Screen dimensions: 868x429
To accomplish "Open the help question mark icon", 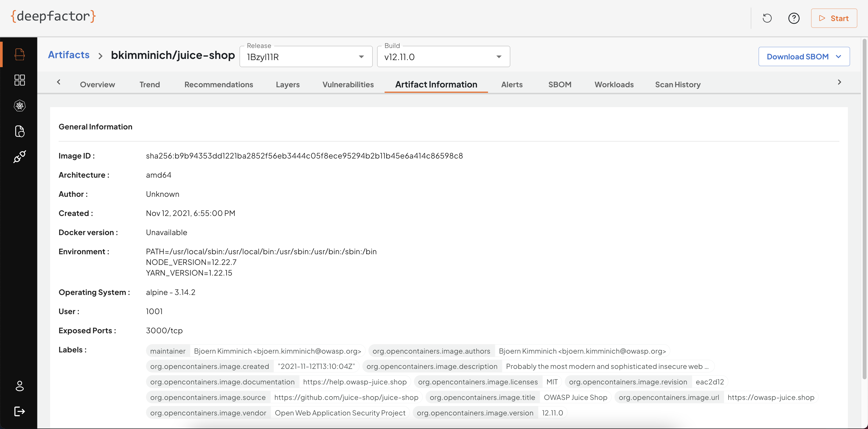I will coord(794,18).
